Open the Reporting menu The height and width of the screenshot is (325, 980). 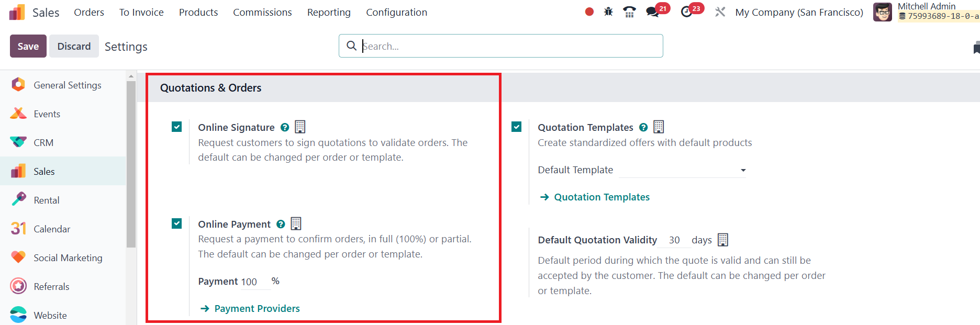click(x=329, y=12)
